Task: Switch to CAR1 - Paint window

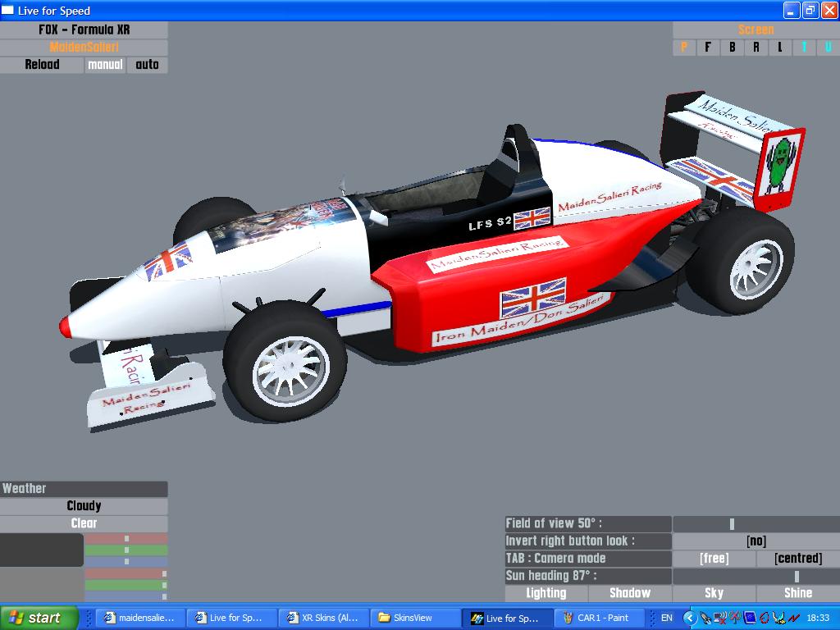Action: click(x=599, y=618)
